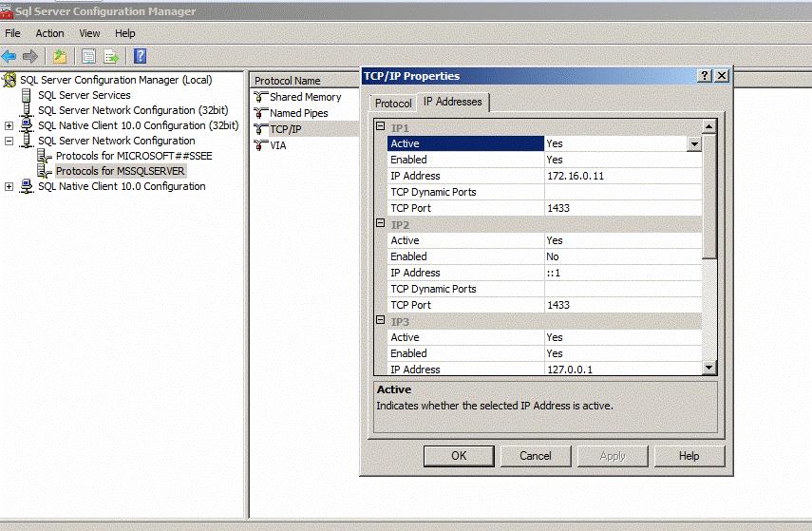Viewport: 812px width, 531px height.
Task: Click the Properties toolbar icon
Action: [88, 56]
